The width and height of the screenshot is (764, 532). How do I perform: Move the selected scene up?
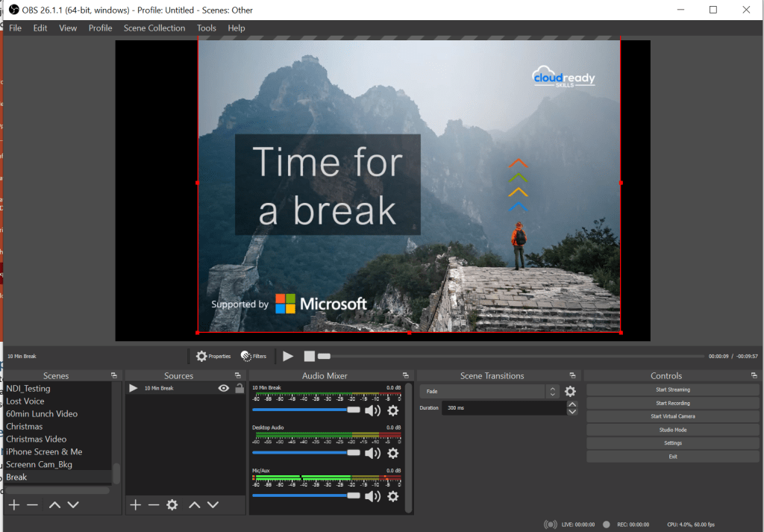coord(54,505)
